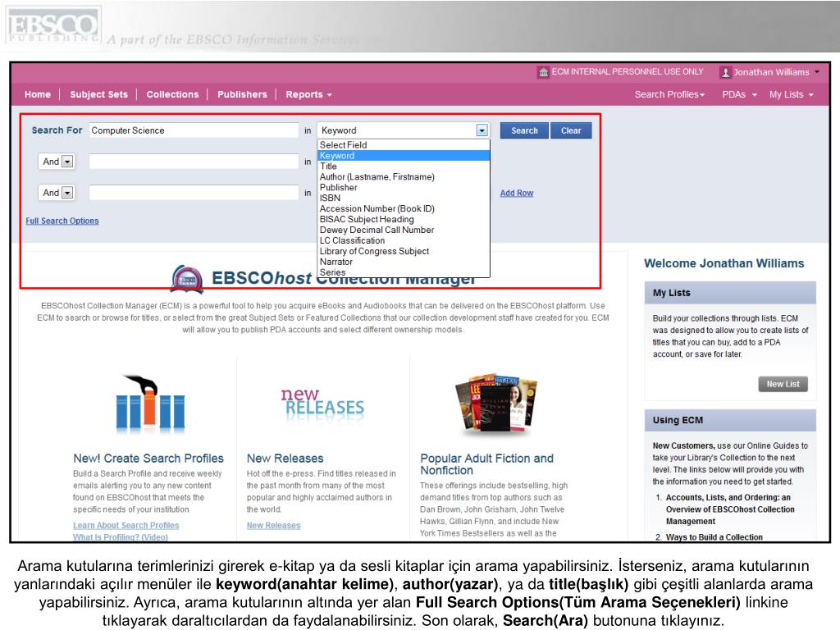Open the Collections page
The height and width of the screenshot is (630, 840).
point(172,94)
